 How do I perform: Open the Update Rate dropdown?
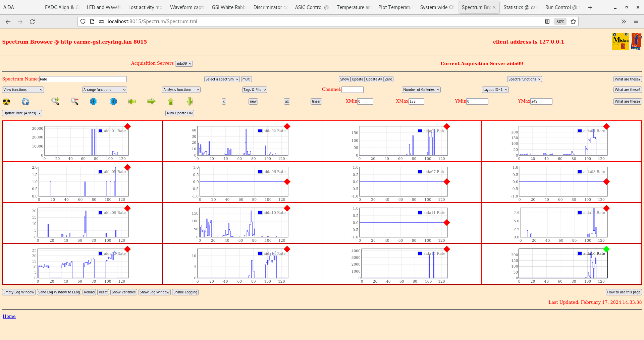[x=22, y=113]
